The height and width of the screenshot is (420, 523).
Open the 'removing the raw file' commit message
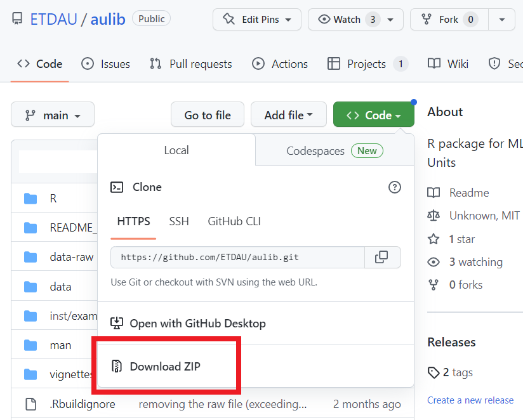pyautogui.click(x=223, y=404)
